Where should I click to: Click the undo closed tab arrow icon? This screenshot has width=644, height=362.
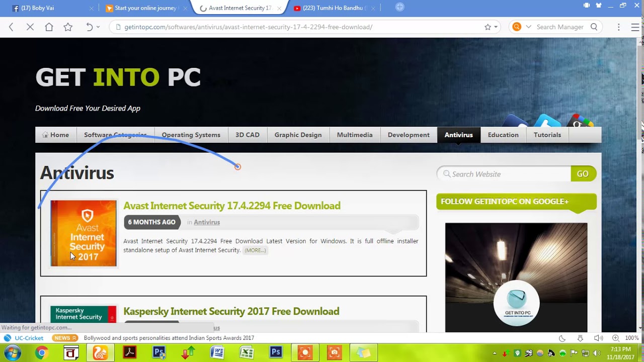pyautogui.click(x=89, y=27)
